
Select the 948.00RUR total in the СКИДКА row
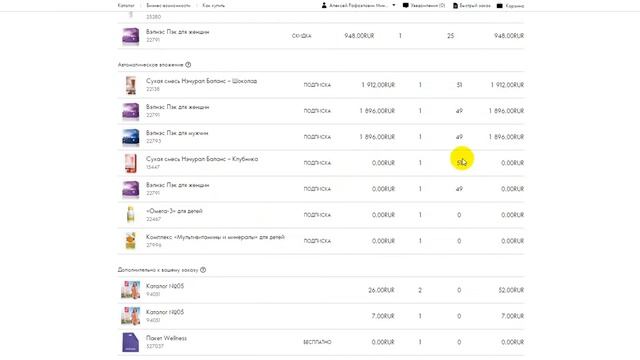coord(509,36)
